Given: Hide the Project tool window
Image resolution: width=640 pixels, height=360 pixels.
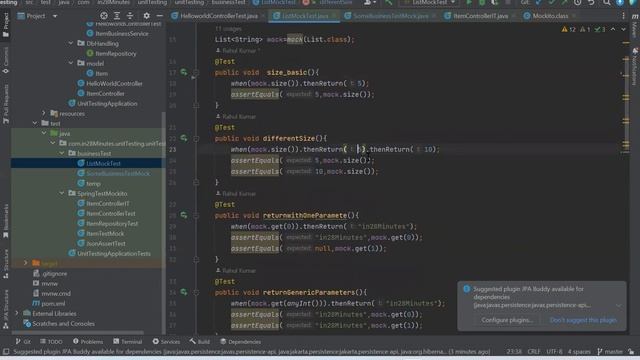Looking at the screenshot, I should point(160,16).
